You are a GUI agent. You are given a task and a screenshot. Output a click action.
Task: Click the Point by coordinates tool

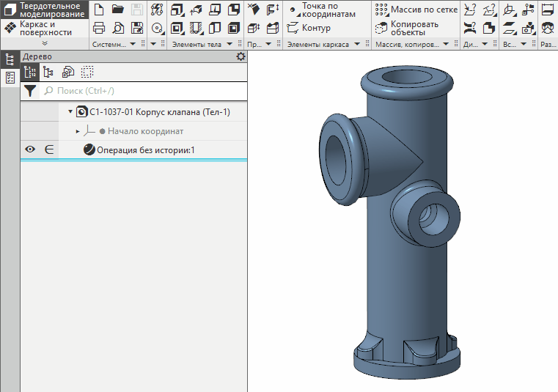click(323, 10)
